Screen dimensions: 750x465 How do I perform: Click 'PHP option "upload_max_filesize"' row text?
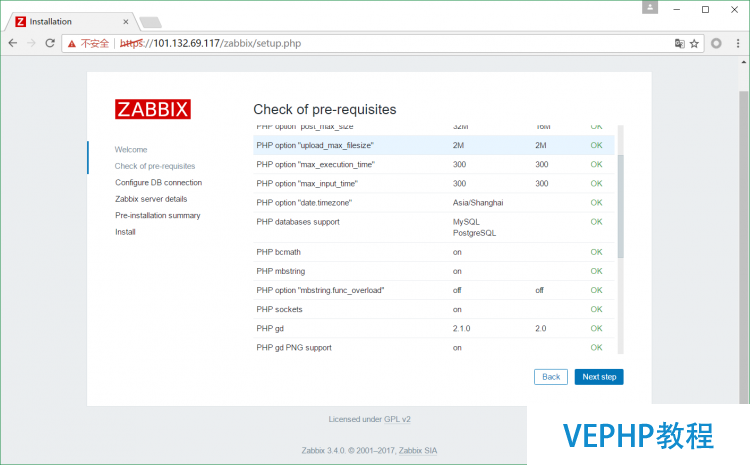pos(315,145)
